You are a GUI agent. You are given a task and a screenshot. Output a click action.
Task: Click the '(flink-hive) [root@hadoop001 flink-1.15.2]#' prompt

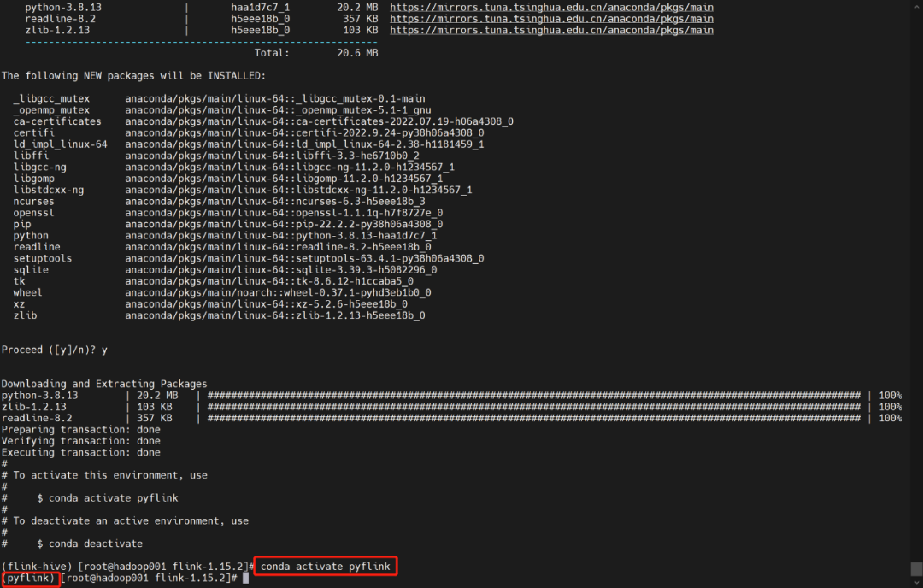tap(126, 567)
